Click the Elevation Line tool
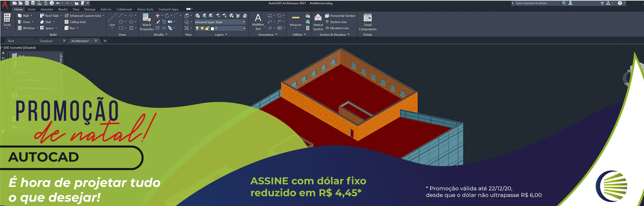Image resolution: width=644 pixels, height=206 pixels. 337,28
